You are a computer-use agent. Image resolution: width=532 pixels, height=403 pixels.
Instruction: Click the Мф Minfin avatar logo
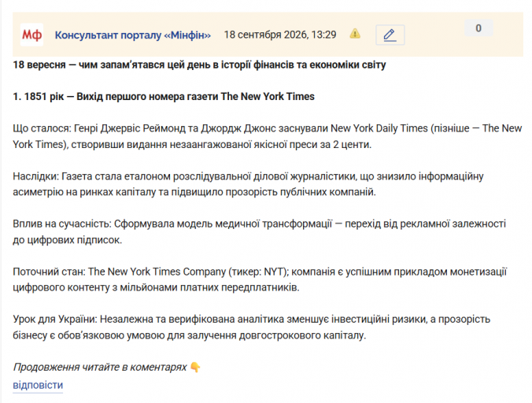[31, 35]
